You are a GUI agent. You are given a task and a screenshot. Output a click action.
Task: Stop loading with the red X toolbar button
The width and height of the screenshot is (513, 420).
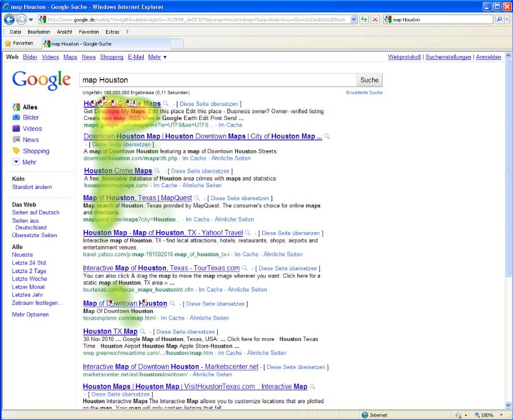(375, 20)
